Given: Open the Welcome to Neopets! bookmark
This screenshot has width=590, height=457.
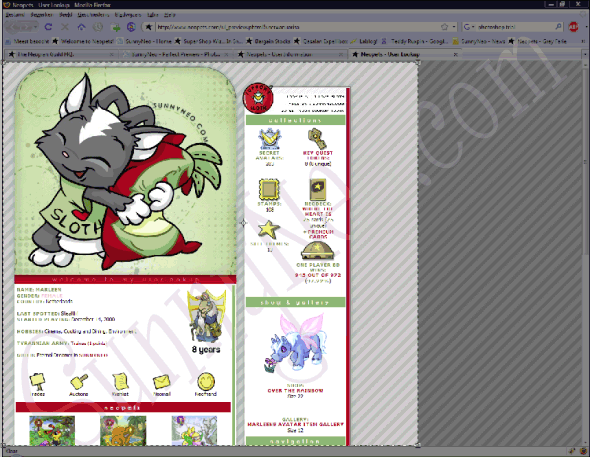Looking at the screenshot, I should [x=82, y=41].
